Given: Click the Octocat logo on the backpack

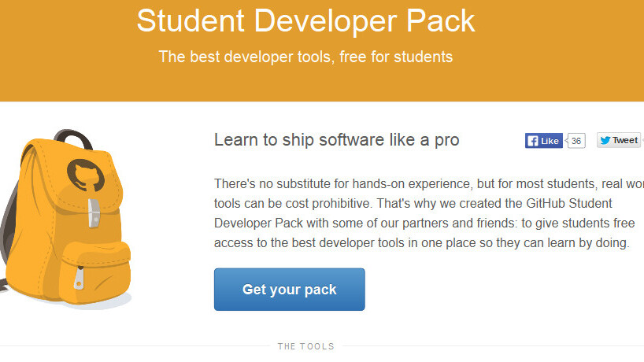Looking at the screenshot, I should [x=83, y=173].
